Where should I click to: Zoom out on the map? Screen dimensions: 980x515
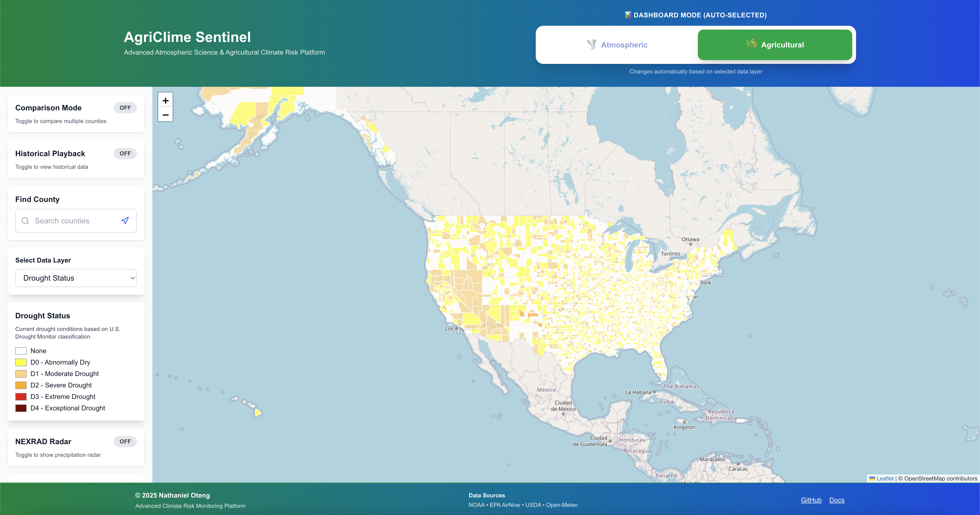(165, 115)
